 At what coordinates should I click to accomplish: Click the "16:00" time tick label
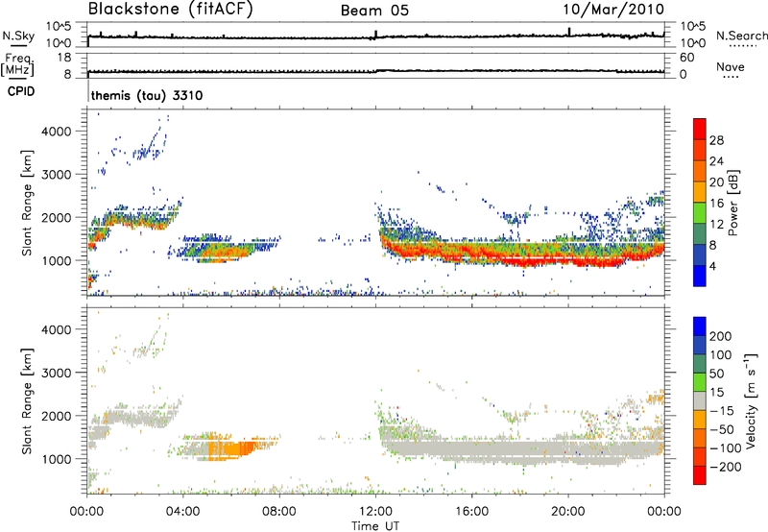(471, 512)
